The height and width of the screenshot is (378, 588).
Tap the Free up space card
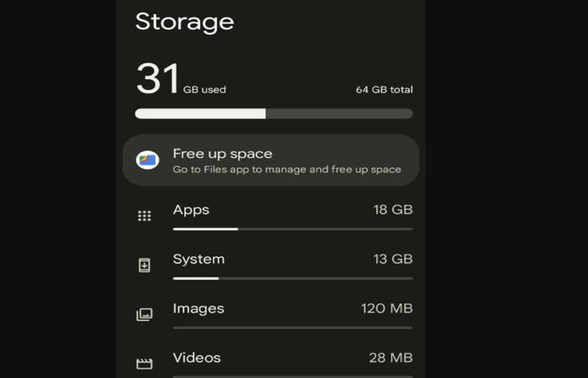coord(270,160)
